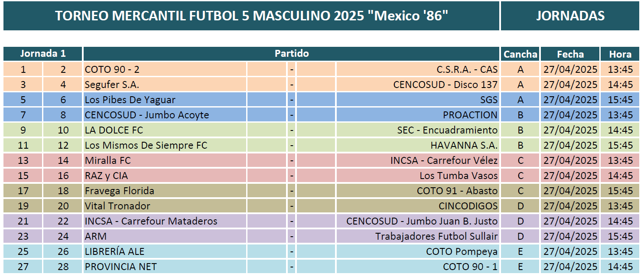Select the LIBRERÍA ALE cell
Image resolution: width=644 pixels, height=277 pixels.
165,251
